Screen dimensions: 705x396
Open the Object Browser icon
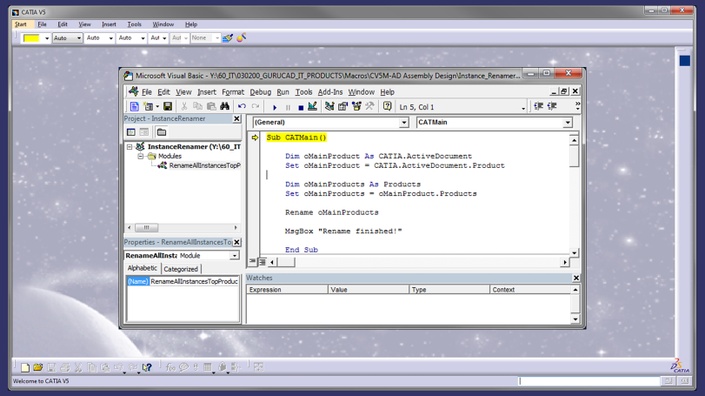click(x=357, y=107)
